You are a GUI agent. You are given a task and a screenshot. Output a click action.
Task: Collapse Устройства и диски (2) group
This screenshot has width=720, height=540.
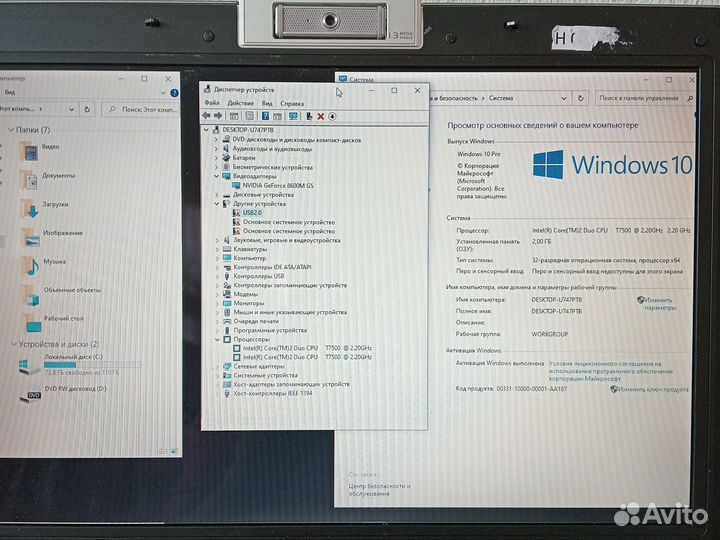[x=14, y=344]
